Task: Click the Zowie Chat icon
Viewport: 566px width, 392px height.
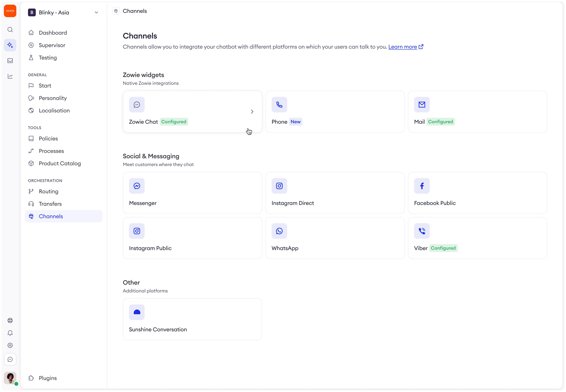Action: [x=137, y=105]
